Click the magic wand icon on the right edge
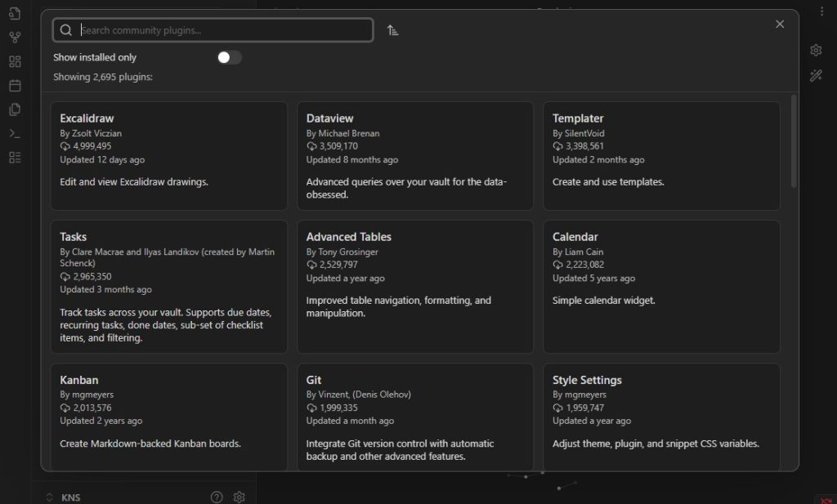837x504 pixels. coord(815,75)
